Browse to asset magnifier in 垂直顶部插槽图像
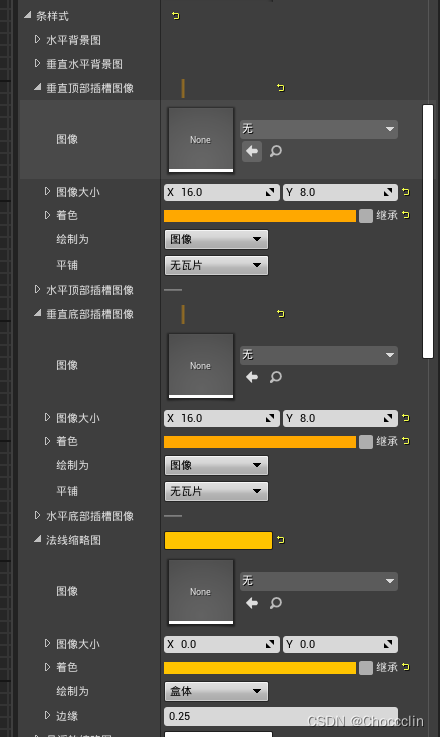This screenshot has height=737, width=440. pyautogui.click(x=276, y=151)
